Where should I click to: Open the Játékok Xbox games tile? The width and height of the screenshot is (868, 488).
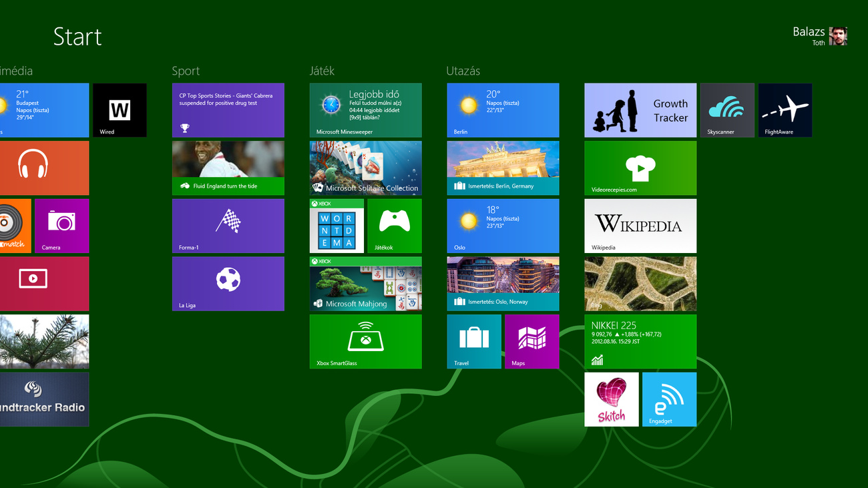(x=395, y=226)
